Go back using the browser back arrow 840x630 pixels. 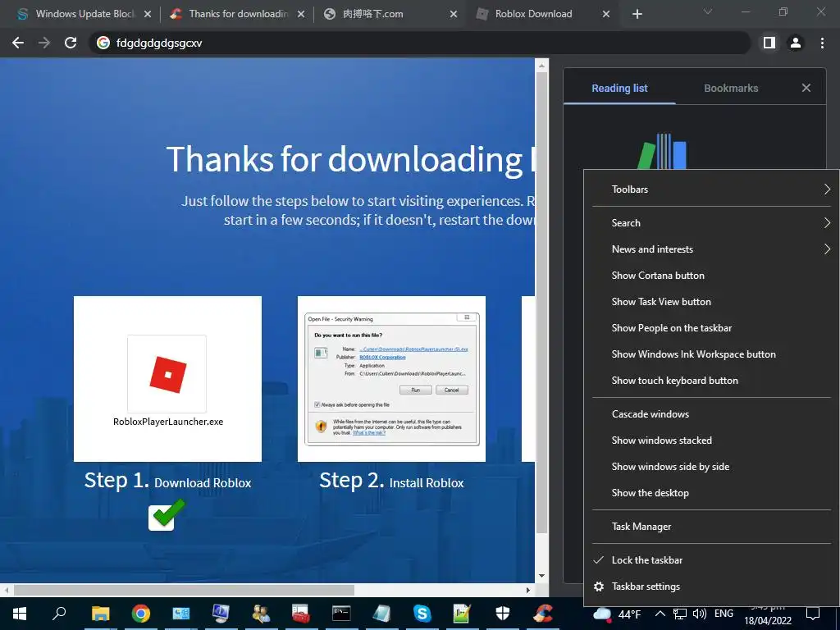click(18, 43)
